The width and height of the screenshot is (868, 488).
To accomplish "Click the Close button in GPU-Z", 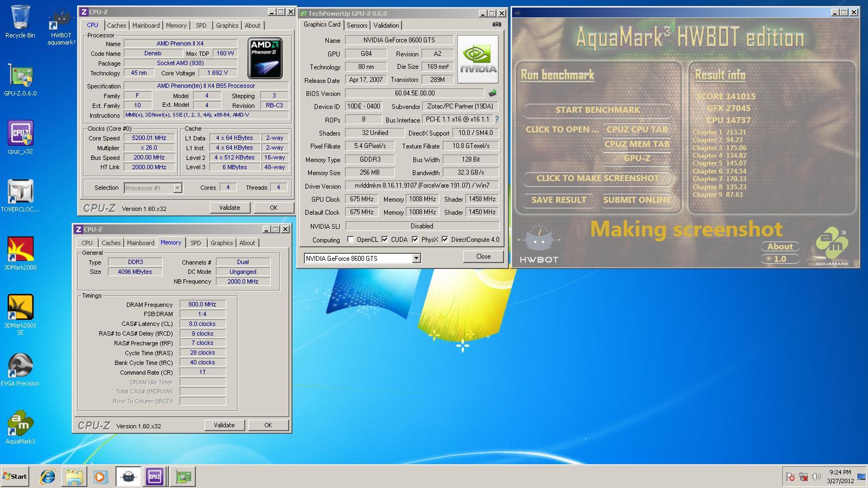I will pyautogui.click(x=483, y=256).
